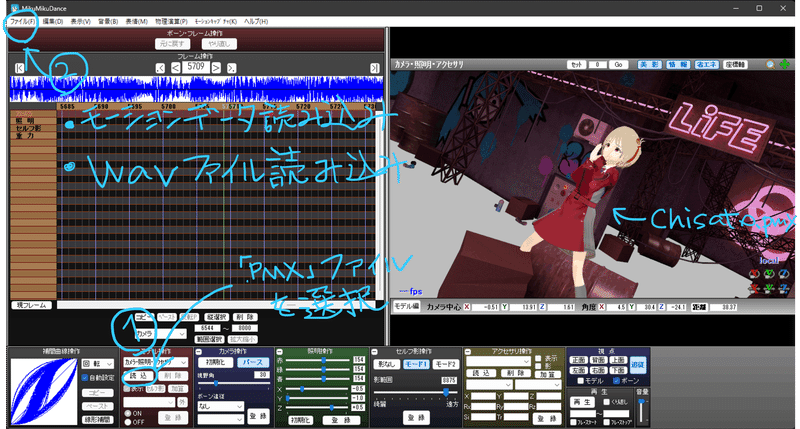This screenshot has height=429, width=800.
Task: Toggle the くり返し repeat checkbox
Action: click(x=607, y=402)
